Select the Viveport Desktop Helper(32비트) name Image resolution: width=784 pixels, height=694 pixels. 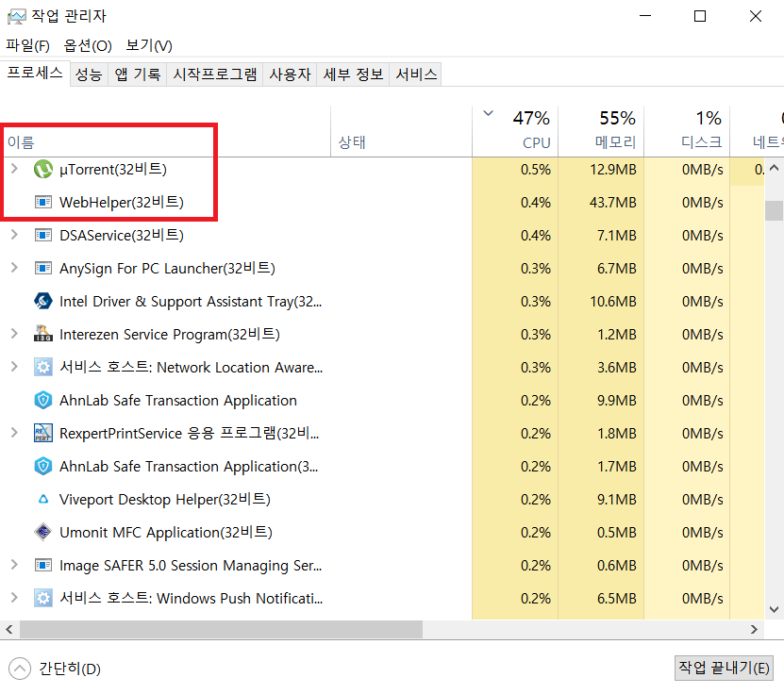pyautogui.click(x=165, y=499)
